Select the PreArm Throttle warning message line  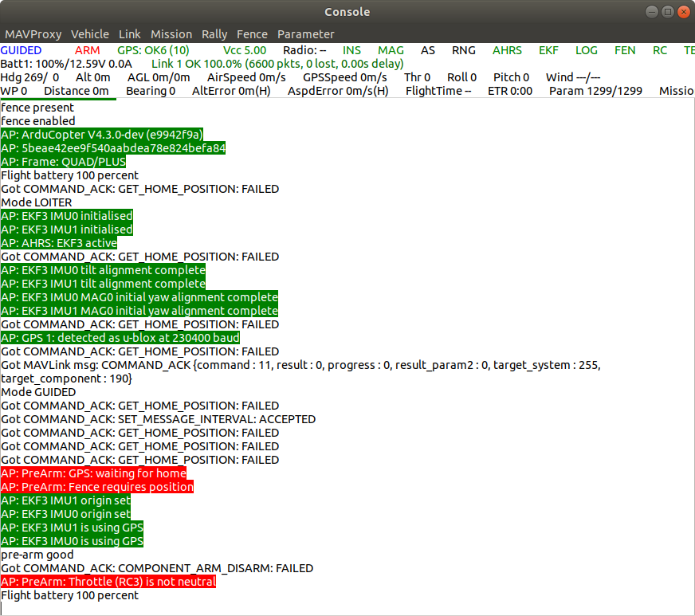[x=108, y=581]
